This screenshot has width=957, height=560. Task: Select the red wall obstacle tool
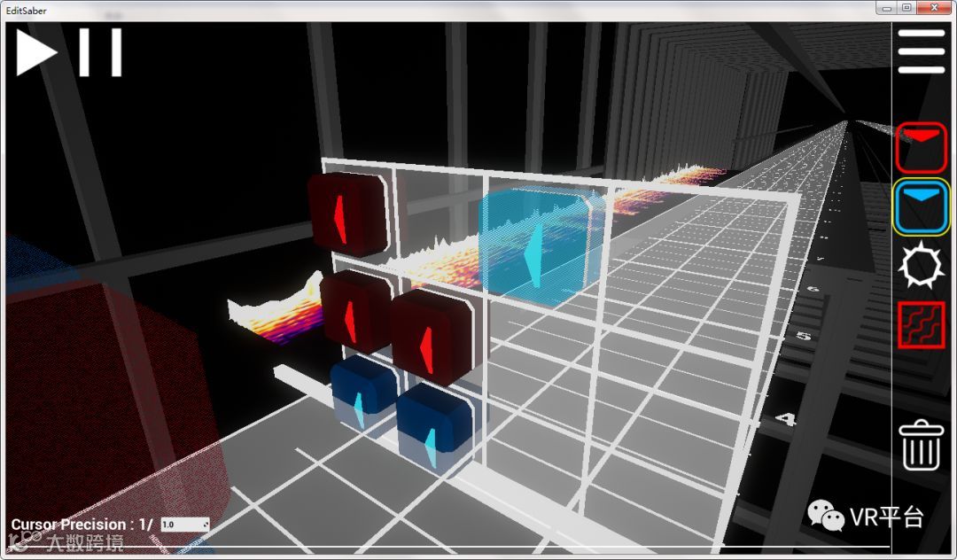tap(921, 324)
